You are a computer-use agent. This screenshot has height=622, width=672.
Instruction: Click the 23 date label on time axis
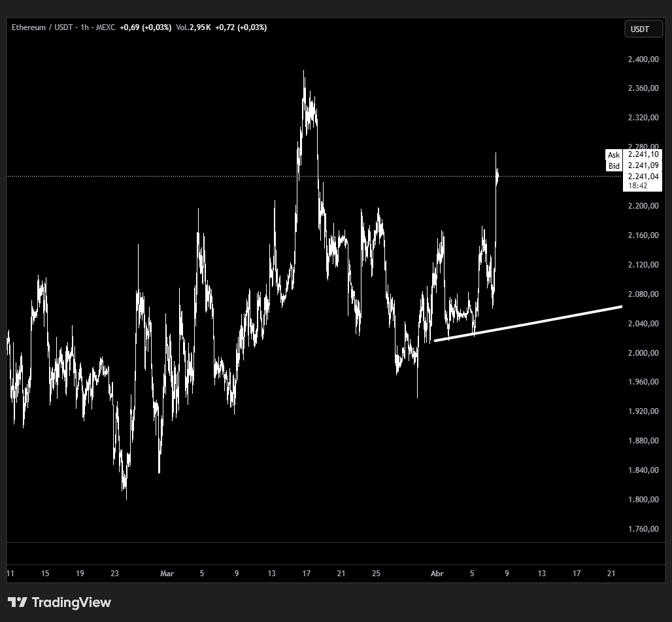[x=114, y=574]
